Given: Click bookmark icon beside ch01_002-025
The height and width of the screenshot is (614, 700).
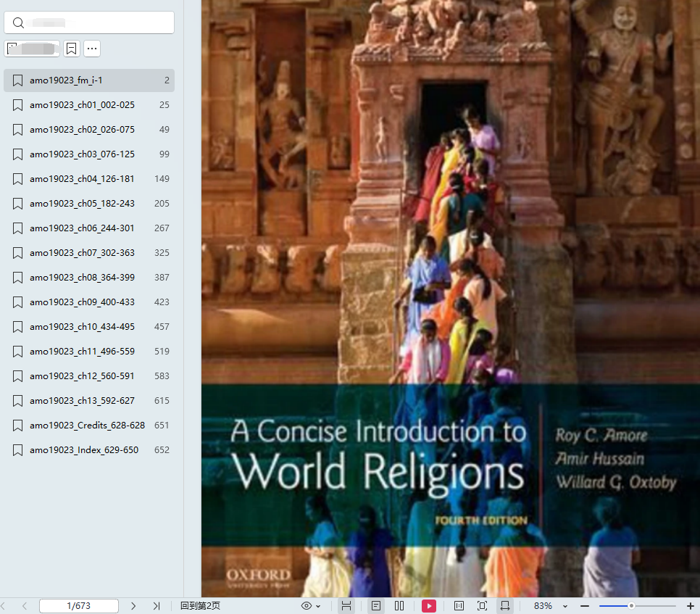Looking at the screenshot, I should coord(17,105).
